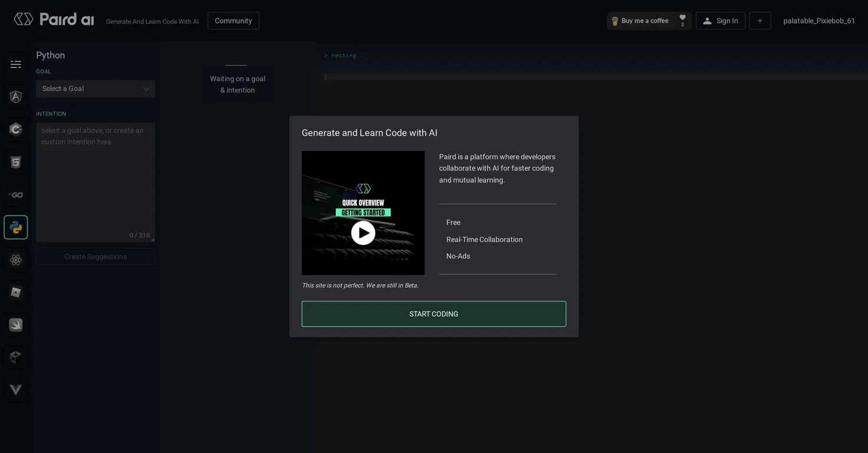Select the React atom icon
Screen dimensions: 868x453
point(16,260)
